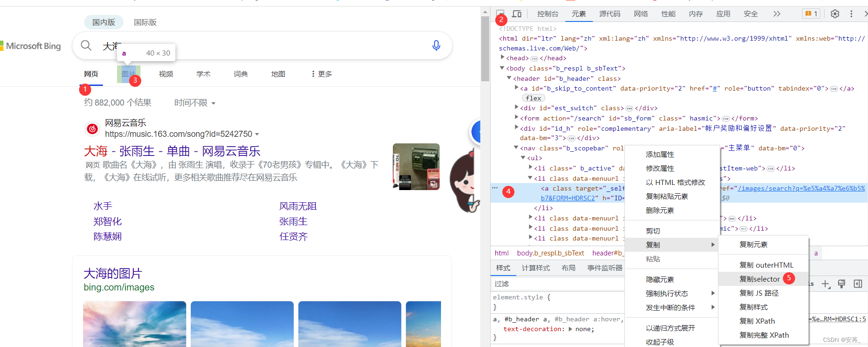Viewport: 868px width, 347px height.
Task: Expand the head element node
Action: point(503,58)
